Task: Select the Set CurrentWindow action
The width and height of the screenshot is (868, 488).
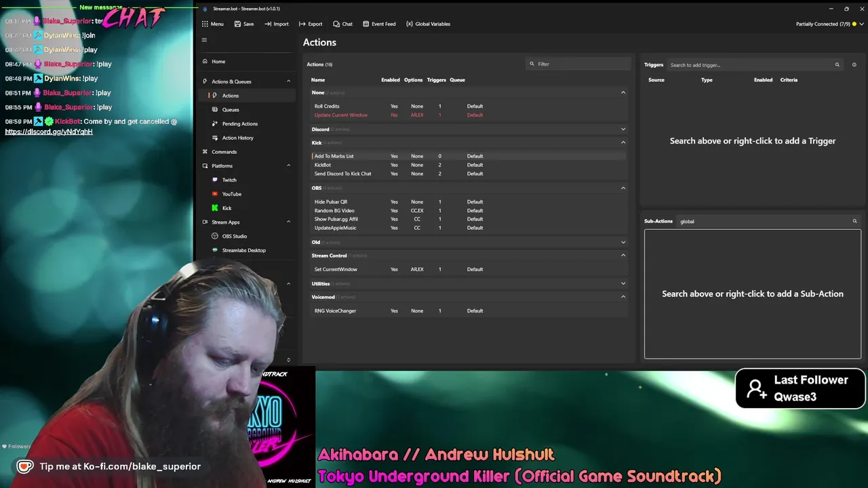Action: 467,269
